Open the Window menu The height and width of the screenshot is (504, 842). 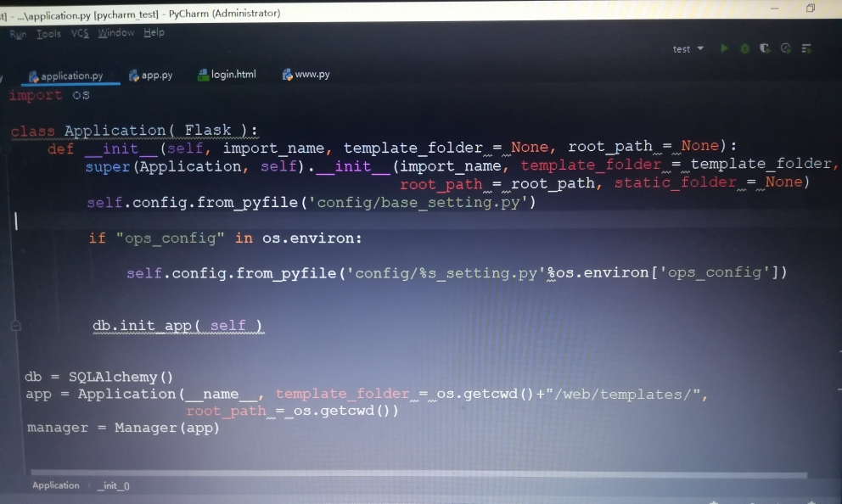(x=116, y=33)
